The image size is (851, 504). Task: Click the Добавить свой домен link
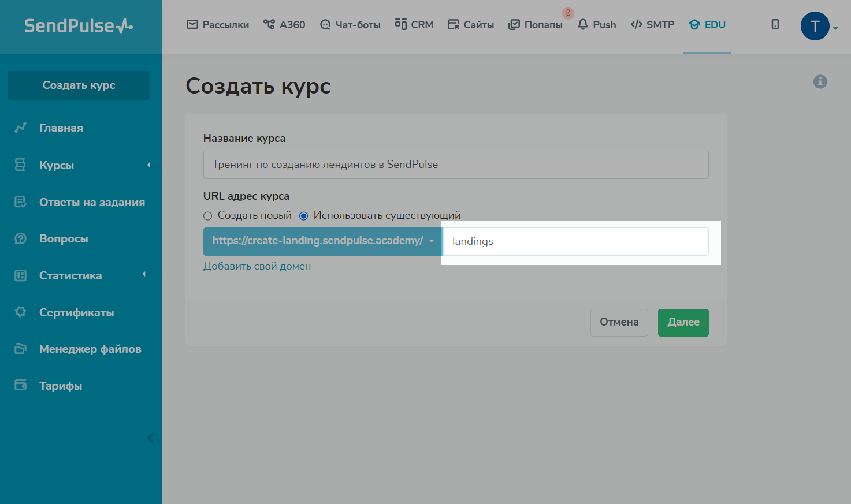point(257,266)
